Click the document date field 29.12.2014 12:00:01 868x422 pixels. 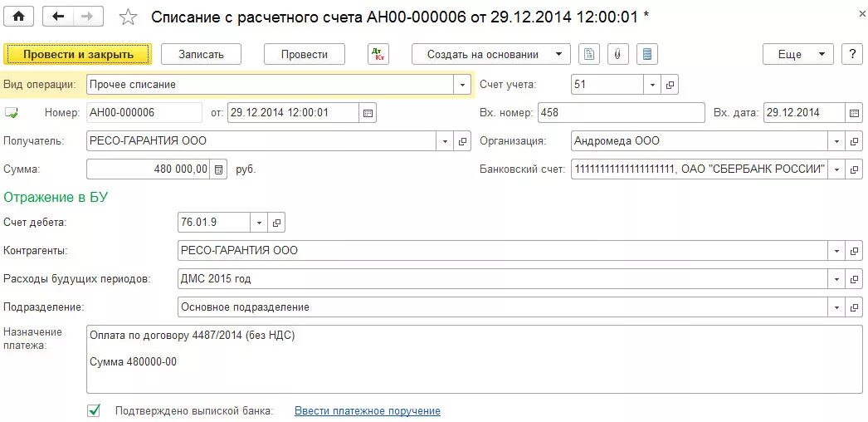pos(294,113)
